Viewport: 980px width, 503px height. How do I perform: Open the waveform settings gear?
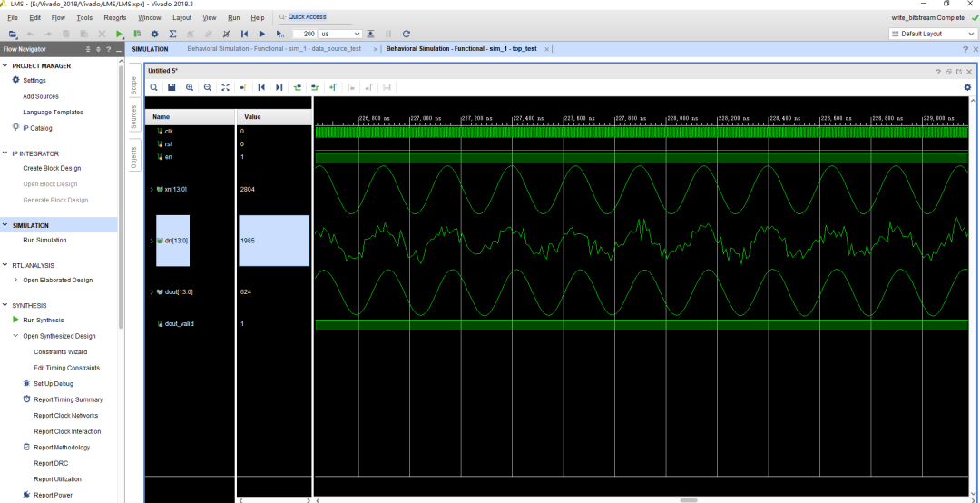tap(967, 87)
